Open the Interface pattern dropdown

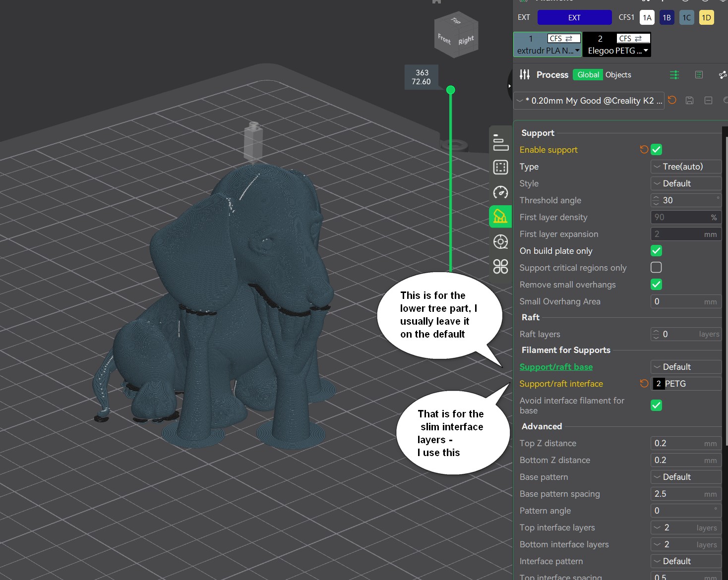pos(686,561)
